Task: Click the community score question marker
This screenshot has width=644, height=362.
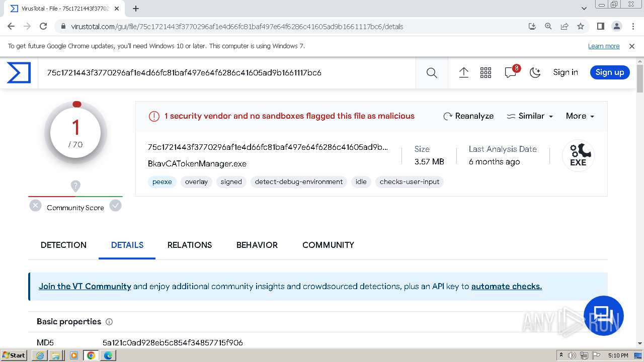Action: 75,186
